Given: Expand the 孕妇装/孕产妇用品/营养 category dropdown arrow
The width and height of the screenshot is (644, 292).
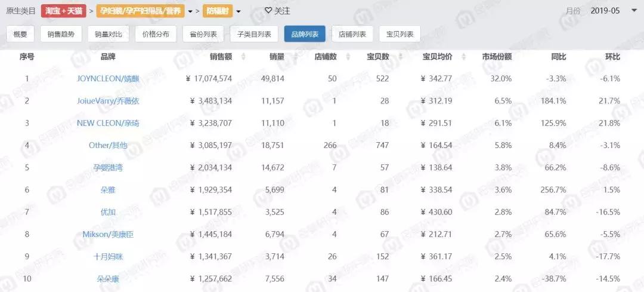Looking at the screenshot, I should point(190,11).
